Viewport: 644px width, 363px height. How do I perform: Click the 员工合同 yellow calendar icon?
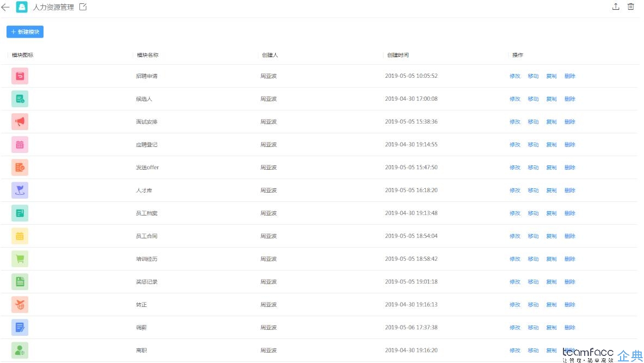20,236
